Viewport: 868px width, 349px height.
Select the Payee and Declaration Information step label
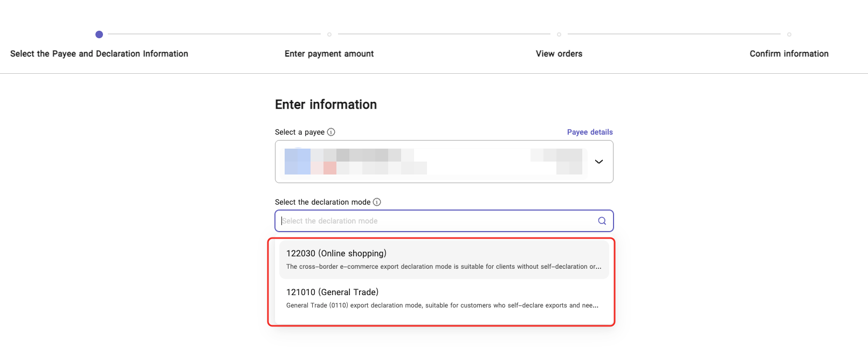click(x=99, y=54)
